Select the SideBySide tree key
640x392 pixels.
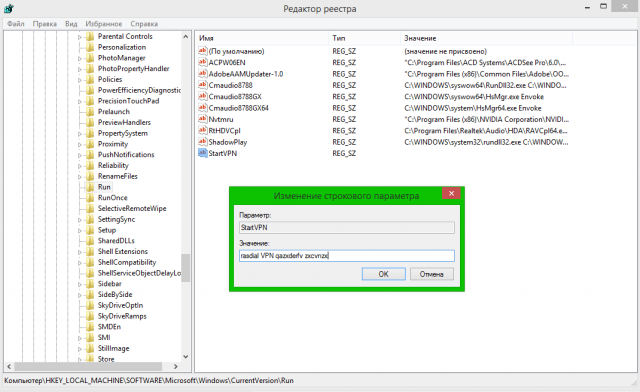(x=115, y=294)
